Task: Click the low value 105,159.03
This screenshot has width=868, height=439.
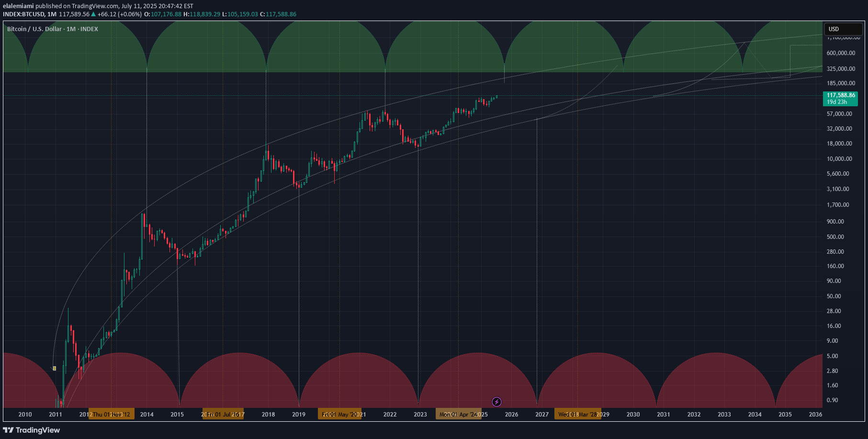Action: click(243, 14)
